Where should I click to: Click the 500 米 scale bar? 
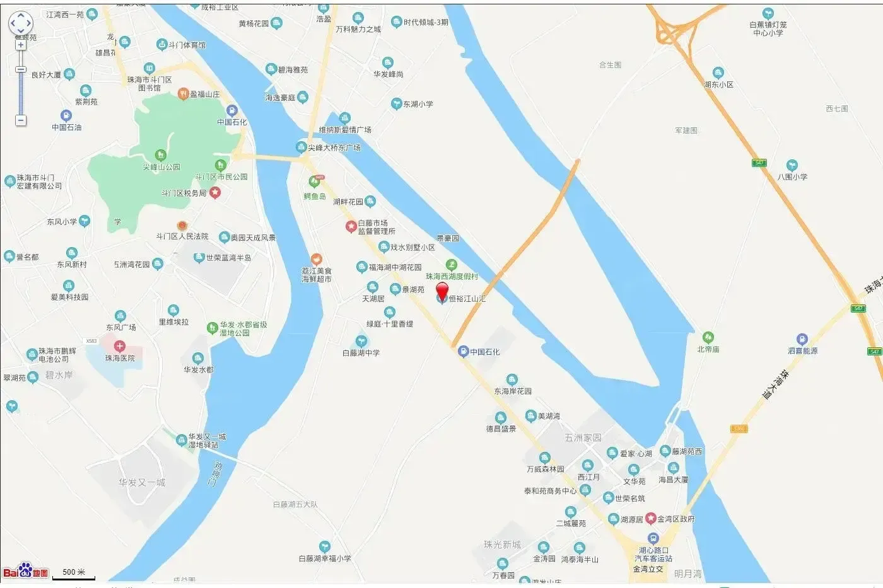[x=74, y=574]
